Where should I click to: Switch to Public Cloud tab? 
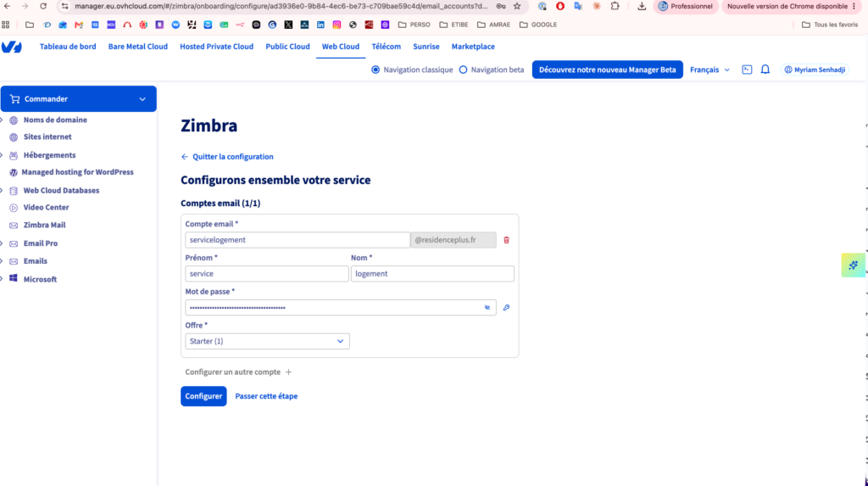(287, 47)
